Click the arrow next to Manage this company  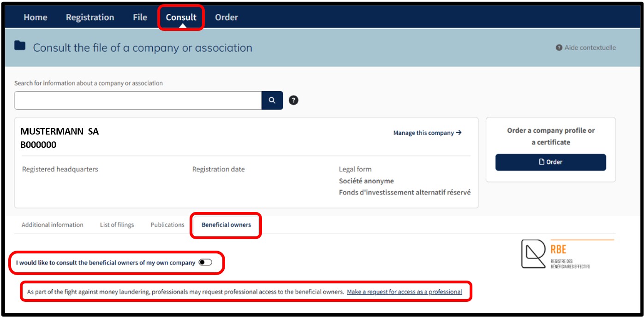click(x=459, y=133)
